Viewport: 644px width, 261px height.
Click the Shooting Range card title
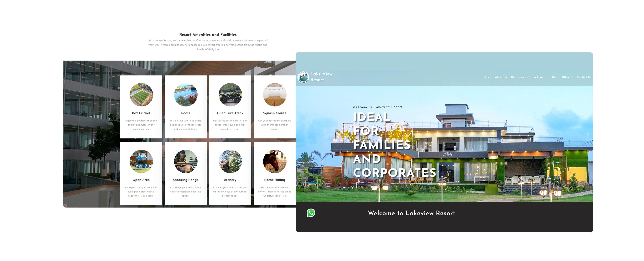[186, 180]
